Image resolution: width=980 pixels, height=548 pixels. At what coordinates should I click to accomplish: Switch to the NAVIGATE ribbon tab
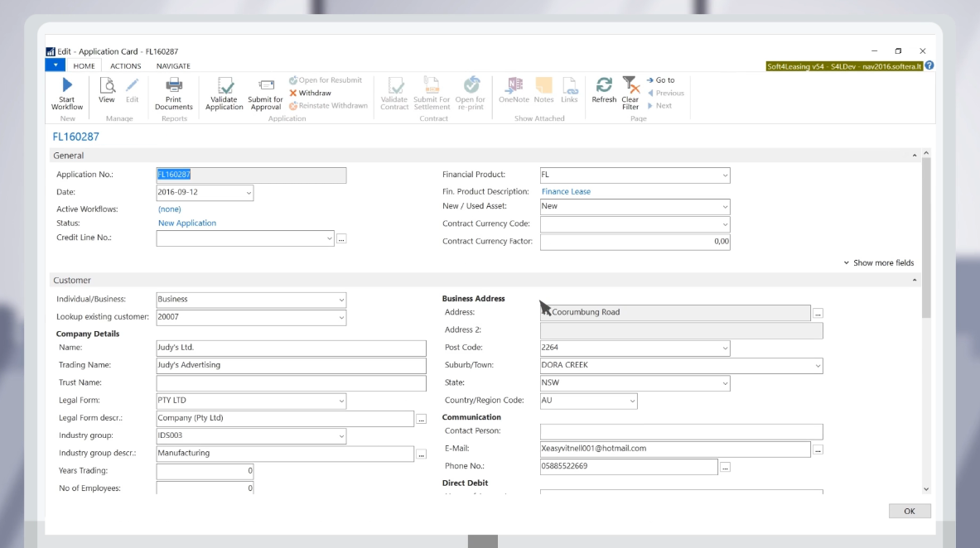point(173,66)
